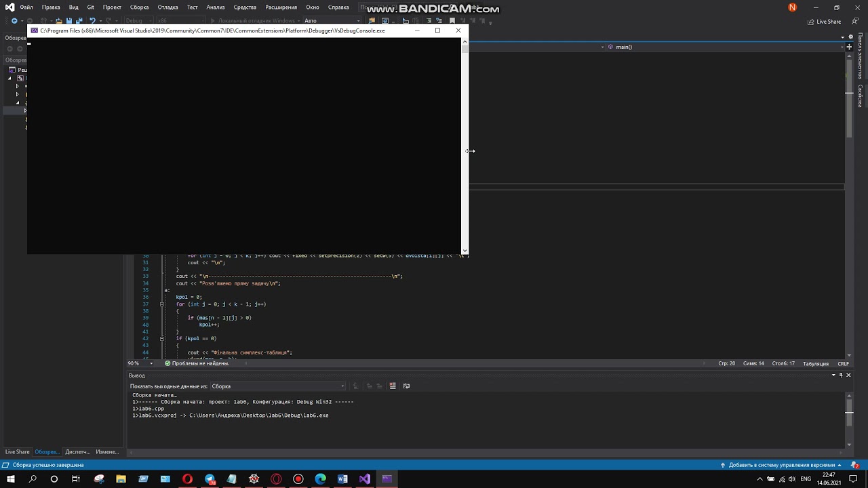Image resolution: width=868 pixels, height=488 pixels.
Task: Click the Live Share button in title bar
Action: tap(824, 22)
